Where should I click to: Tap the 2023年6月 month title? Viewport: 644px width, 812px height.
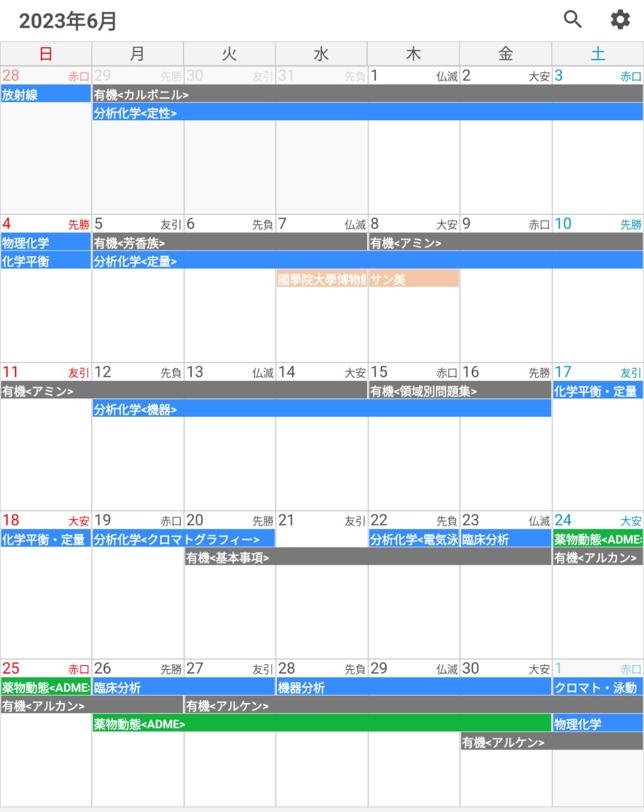pos(68,21)
